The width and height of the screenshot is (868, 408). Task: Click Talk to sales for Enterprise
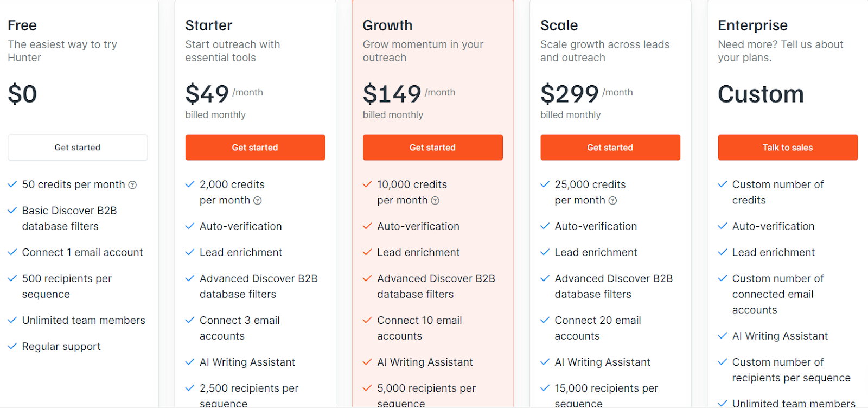[x=787, y=147]
